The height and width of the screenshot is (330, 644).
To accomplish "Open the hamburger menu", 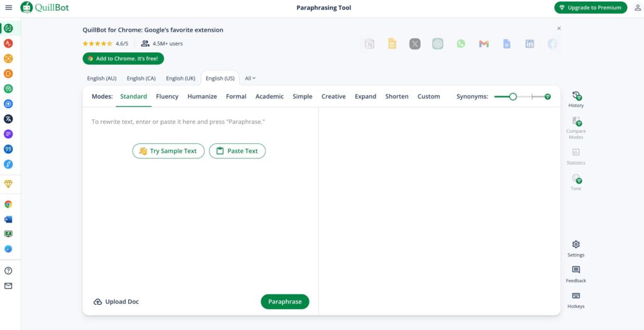I will pyautogui.click(x=8, y=8).
